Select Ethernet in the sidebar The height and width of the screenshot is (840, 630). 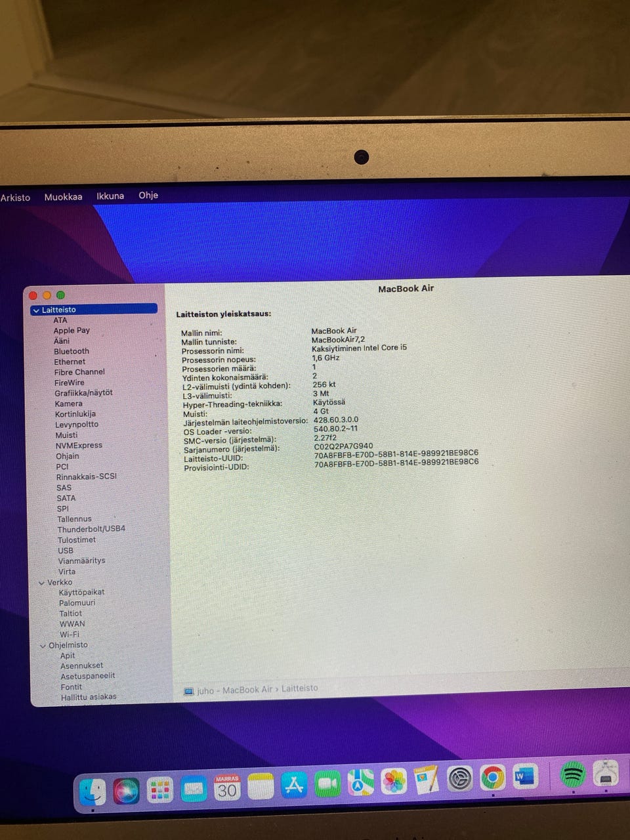[x=70, y=362]
